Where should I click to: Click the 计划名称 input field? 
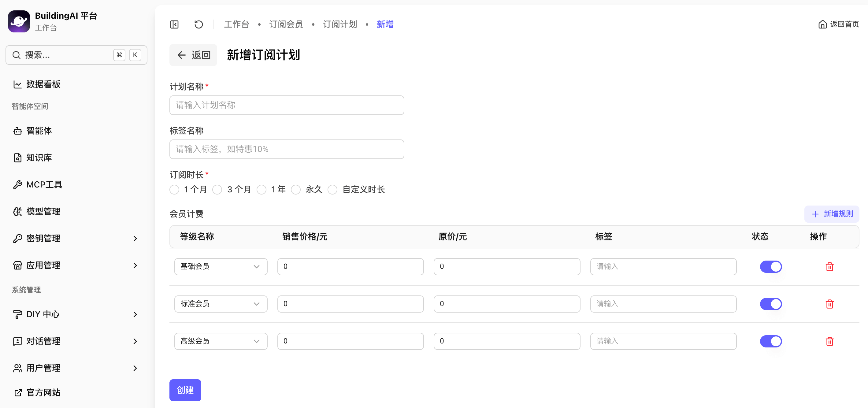pos(286,105)
